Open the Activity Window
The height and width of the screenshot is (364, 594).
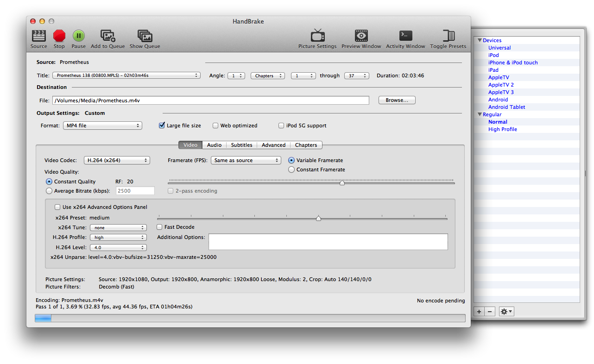point(406,36)
